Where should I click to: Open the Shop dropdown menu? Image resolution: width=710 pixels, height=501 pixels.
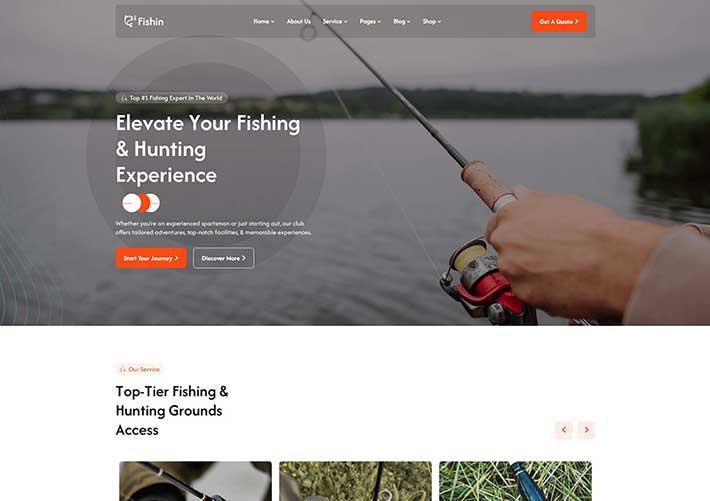[x=432, y=21]
